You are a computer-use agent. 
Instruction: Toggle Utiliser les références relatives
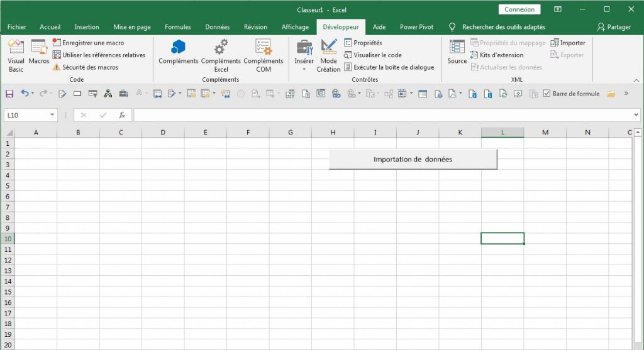coord(99,55)
